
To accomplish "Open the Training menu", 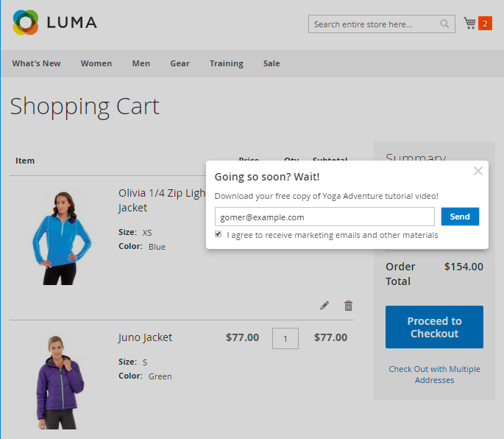I will (226, 63).
